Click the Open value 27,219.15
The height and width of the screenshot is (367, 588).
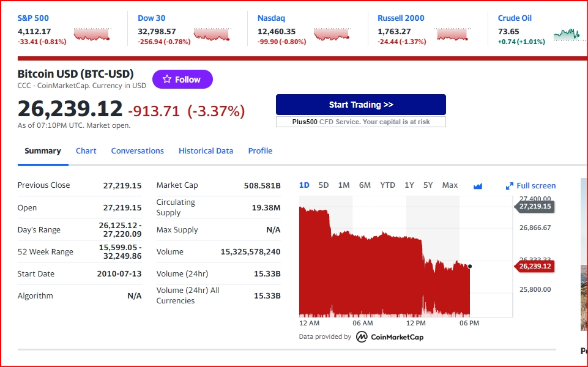tap(122, 208)
